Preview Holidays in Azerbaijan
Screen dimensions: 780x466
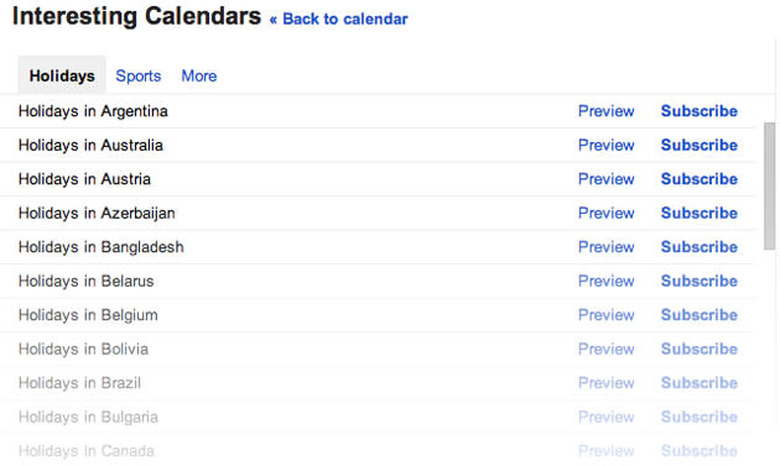pos(606,213)
